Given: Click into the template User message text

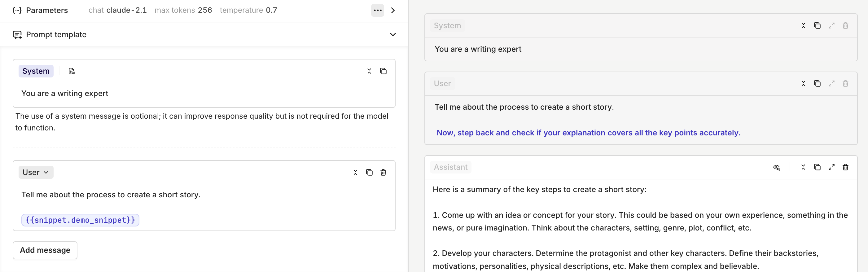Looking at the screenshot, I should tap(204, 207).
